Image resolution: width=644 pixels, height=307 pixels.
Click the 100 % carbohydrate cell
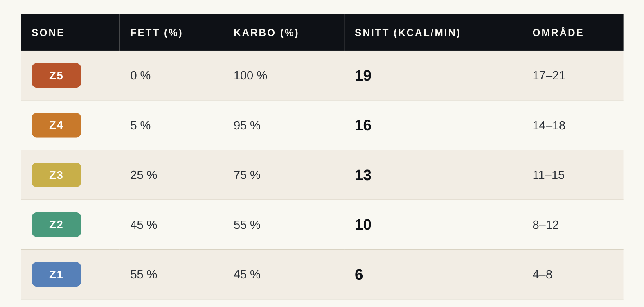250,75
